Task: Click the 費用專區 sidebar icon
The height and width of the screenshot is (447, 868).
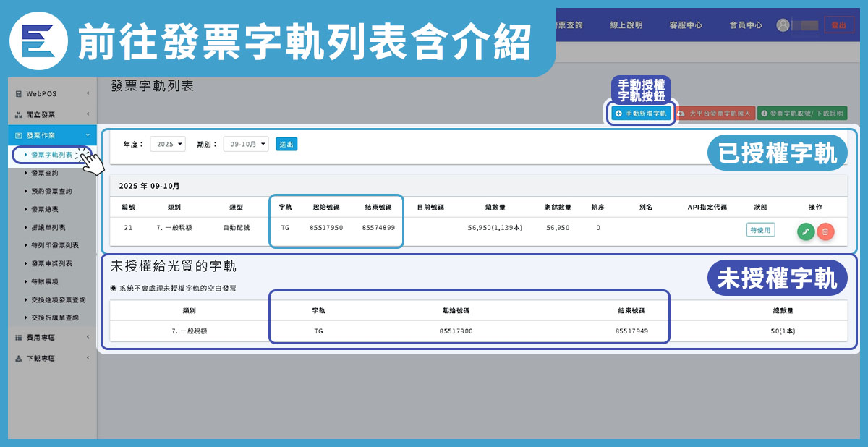Action: click(x=19, y=337)
